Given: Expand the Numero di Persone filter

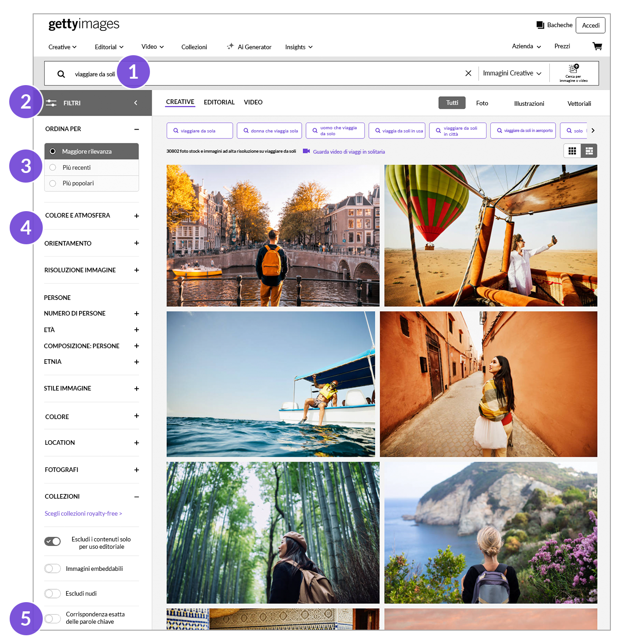Looking at the screenshot, I should tap(136, 314).
